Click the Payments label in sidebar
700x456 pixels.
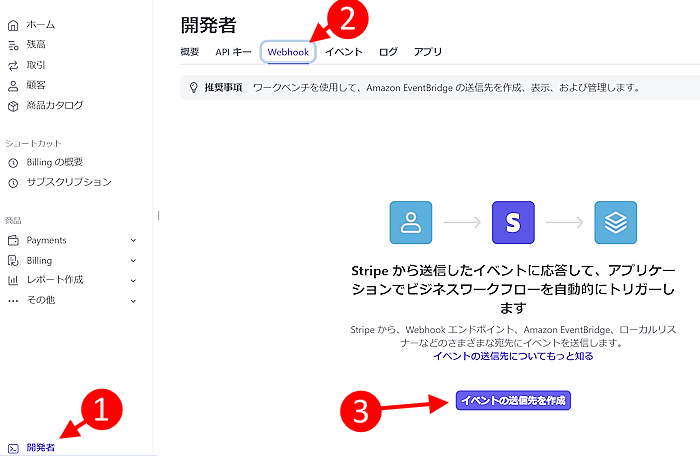[x=46, y=240]
